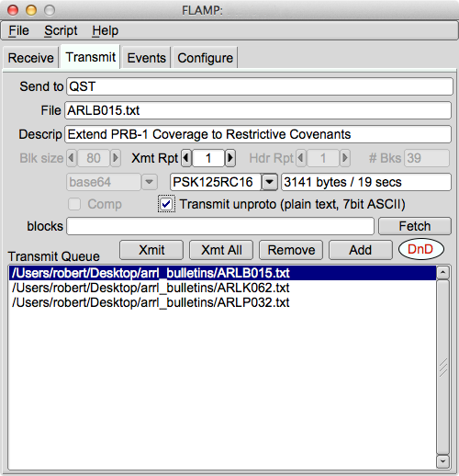This screenshot has width=459, height=476.
Task: Decrease Xmt Rpt with left arrow
Action: (186, 158)
